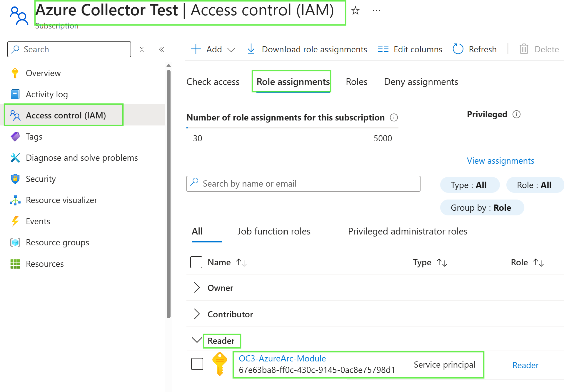Click the Search by name or email field
The height and width of the screenshot is (392, 564).
click(x=303, y=184)
